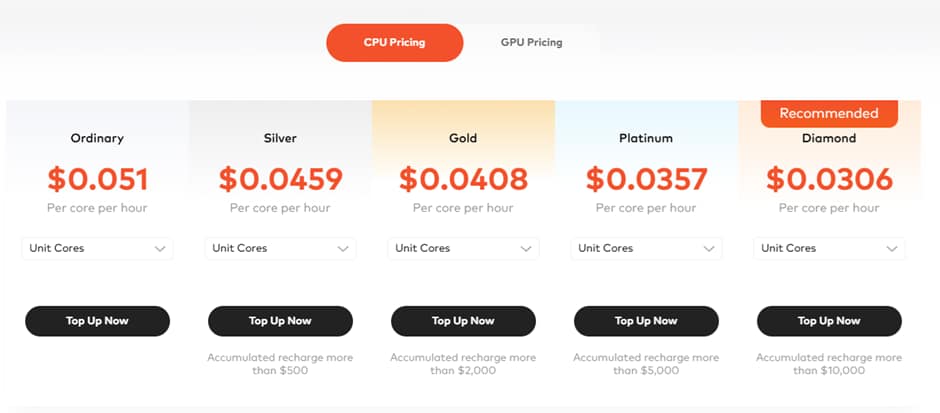Screen dimensions: 940x413
Task: Select the $0.0357 Platinum price
Action: pos(646,179)
